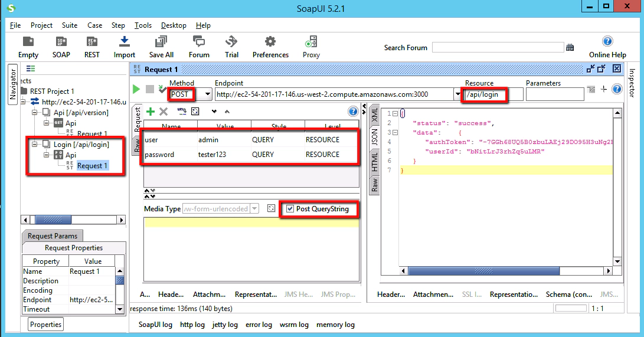Open the SoapUI log
The height and width of the screenshot is (337, 644).
[155, 324]
